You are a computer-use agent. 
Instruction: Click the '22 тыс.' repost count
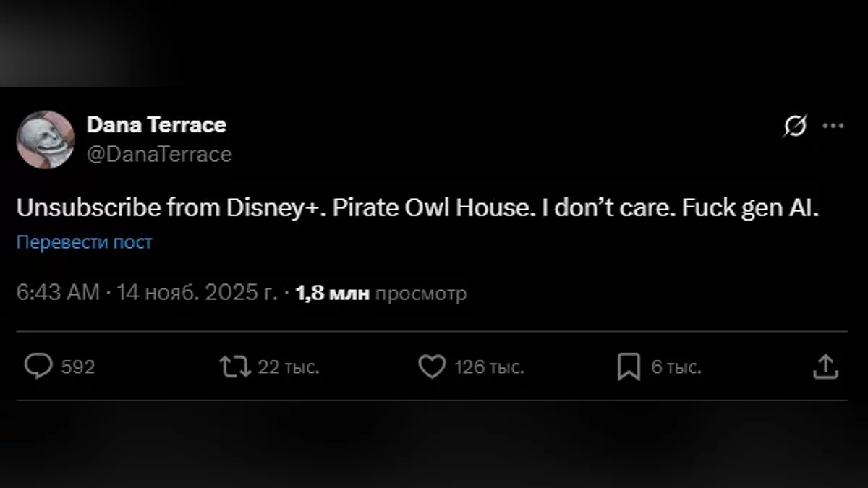(289, 367)
